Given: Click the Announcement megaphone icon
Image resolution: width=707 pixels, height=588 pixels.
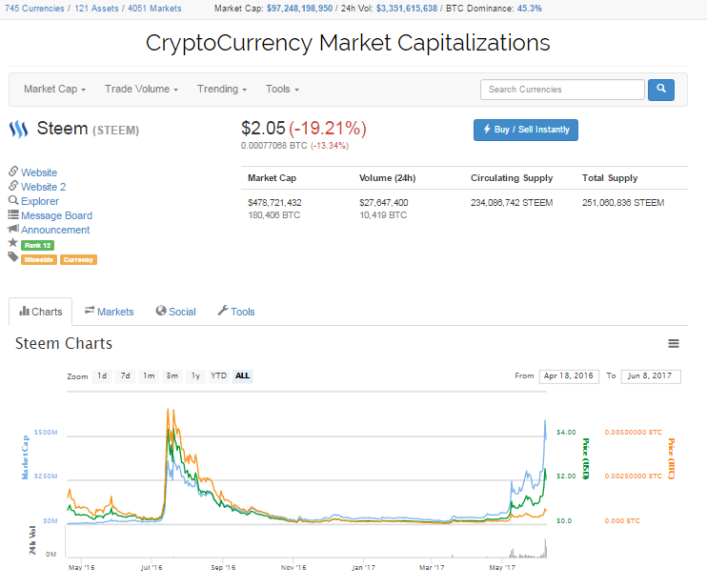Looking at the screenshot, I should coord(13,230).
